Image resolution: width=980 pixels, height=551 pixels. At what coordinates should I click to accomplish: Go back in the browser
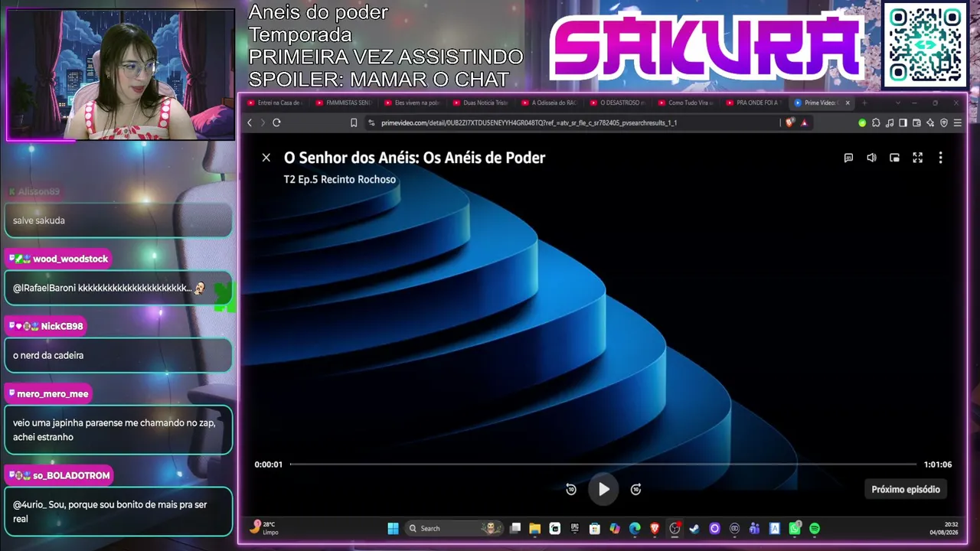(250, 122)
